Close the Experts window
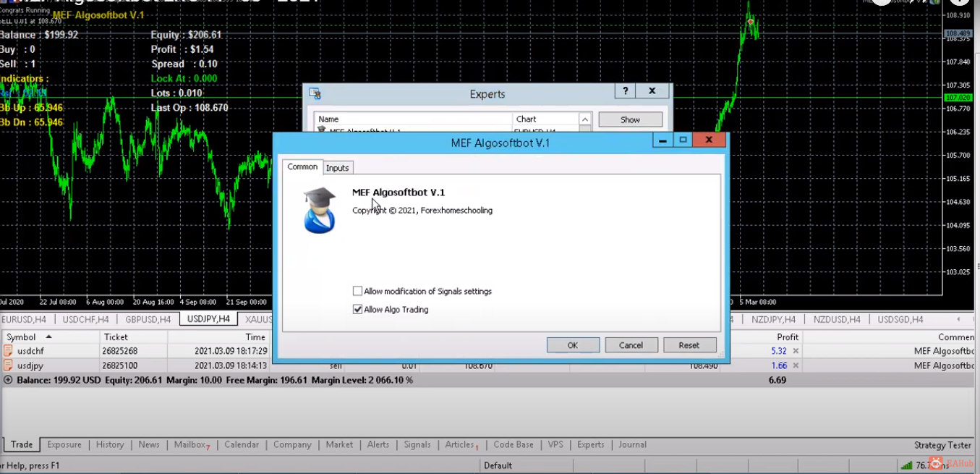The width and height of the screenshot is (980, 474). coord(652,91)
